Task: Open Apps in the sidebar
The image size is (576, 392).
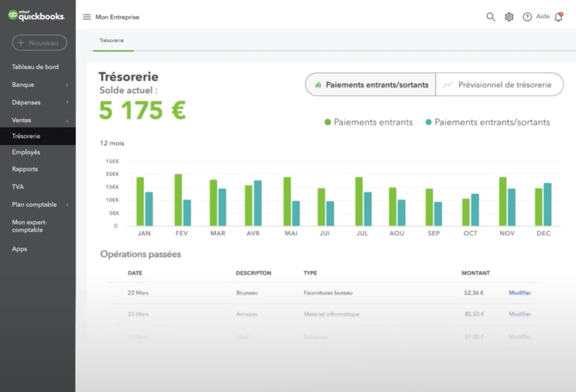Action: (20, 249)
